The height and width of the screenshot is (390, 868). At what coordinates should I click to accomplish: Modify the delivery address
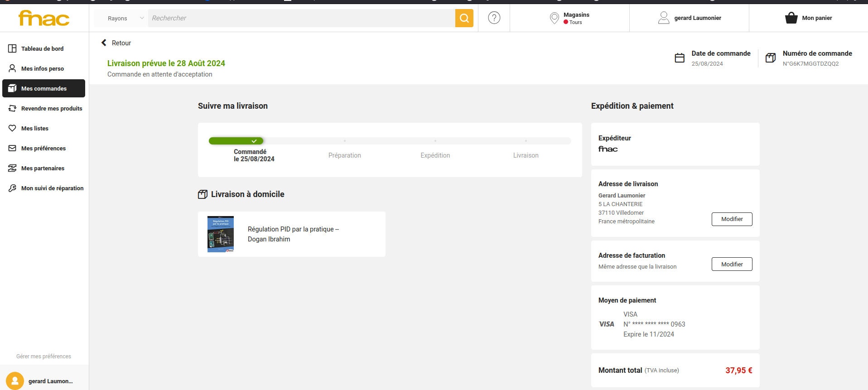click(x=732, y=219)
